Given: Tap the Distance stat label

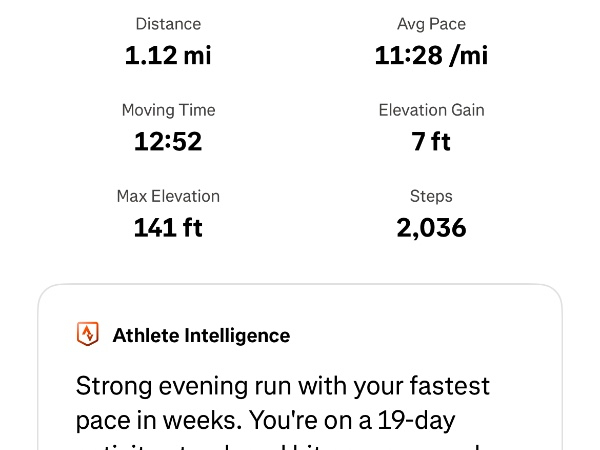Looking at the screenshot, I should [x=168, y=24].
